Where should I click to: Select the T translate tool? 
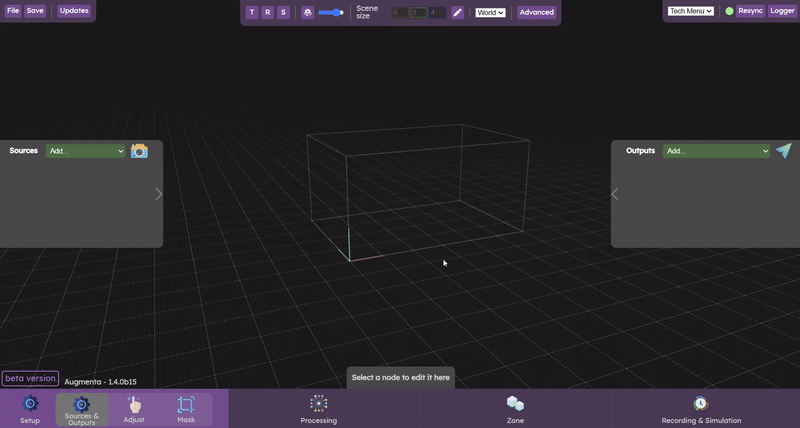pos(252,12)
